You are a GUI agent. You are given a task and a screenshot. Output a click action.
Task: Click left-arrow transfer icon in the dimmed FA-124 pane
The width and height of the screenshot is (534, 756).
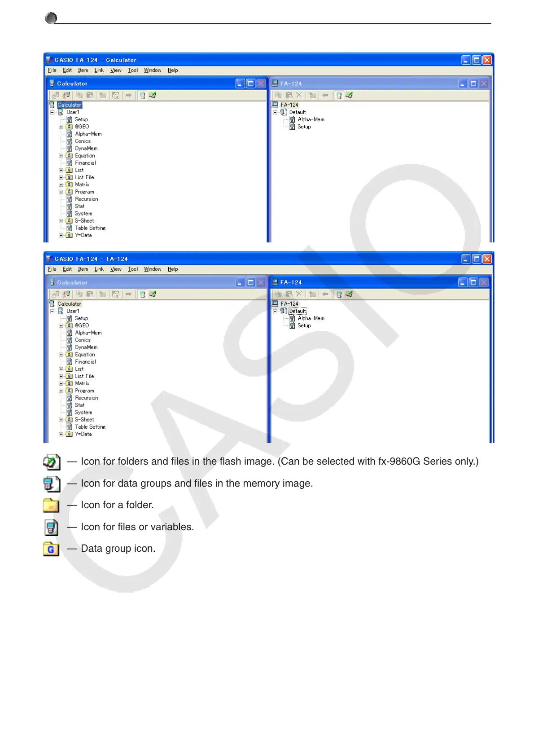[x=325, y=95]
